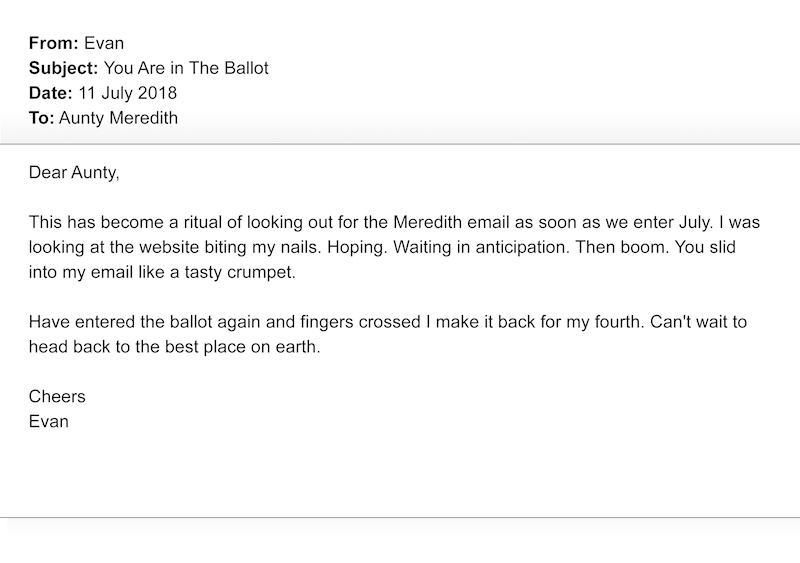The width and height of the screenshot is (800, 563).
Task: Select the sender name Evan
Action: (x=104, y=43)
